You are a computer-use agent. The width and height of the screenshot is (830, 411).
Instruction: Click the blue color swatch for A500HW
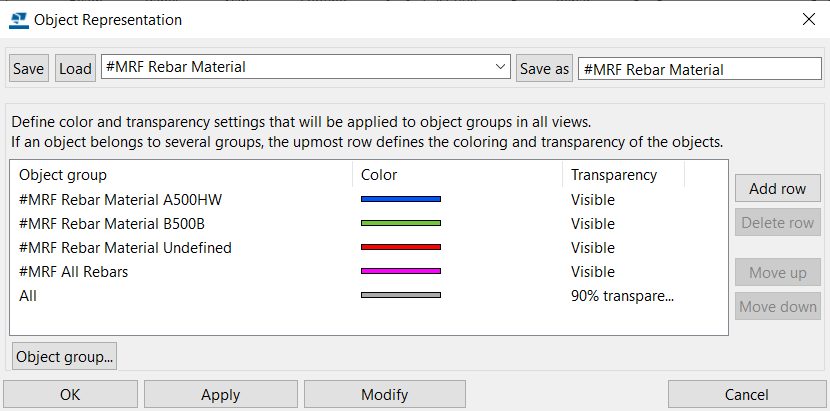click(401, 199)
